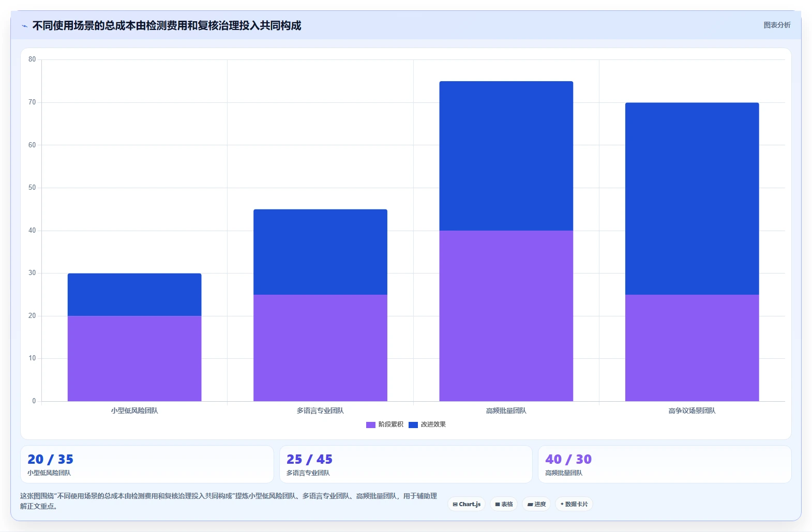Image resolution: width=812 pixels, height=532 pixels.
Task: Click the 高频批量团队 x-axis label
Action: pos(506,411)
